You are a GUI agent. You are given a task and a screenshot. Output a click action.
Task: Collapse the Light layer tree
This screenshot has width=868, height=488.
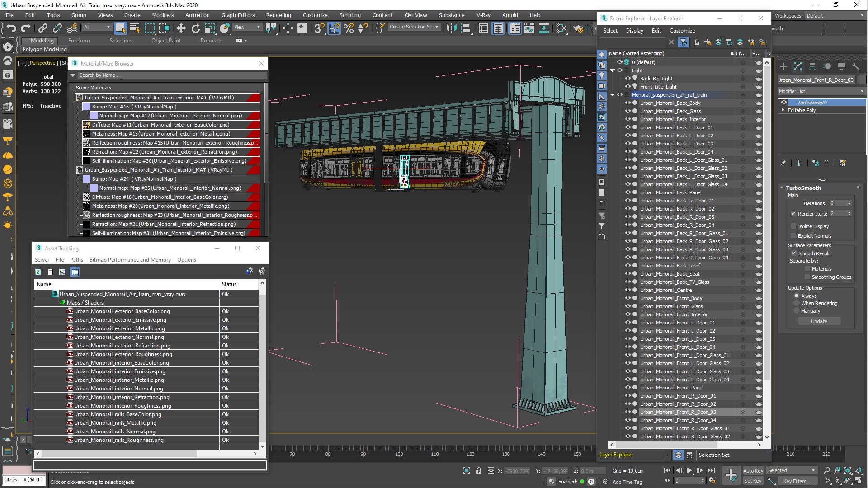[613, 70]
